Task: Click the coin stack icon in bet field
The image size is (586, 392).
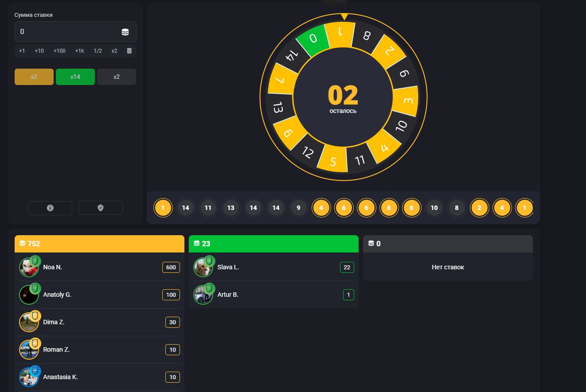Action: (x=125, y=32)
